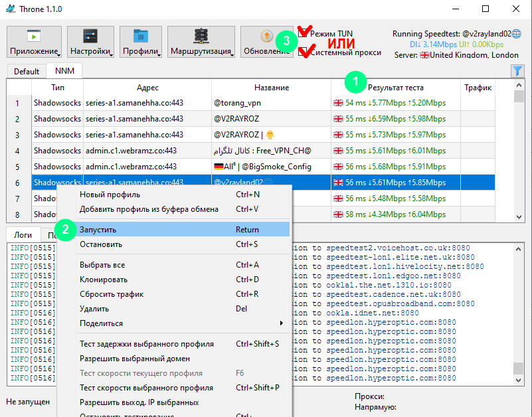The width and height of the screenshot is (532, 417).
Task: Select the @torang_vpn profile row
Action: click(271, 103)
